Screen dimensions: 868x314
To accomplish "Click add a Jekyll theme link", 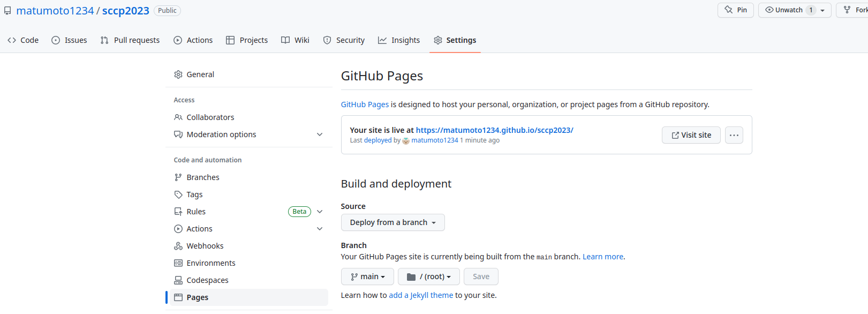I will [x=421, y=295].
